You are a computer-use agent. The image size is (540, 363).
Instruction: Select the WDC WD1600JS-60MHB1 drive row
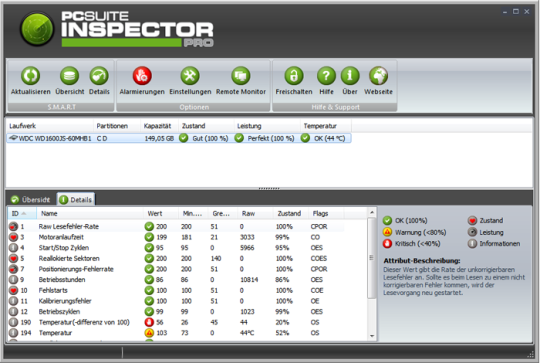179,138
